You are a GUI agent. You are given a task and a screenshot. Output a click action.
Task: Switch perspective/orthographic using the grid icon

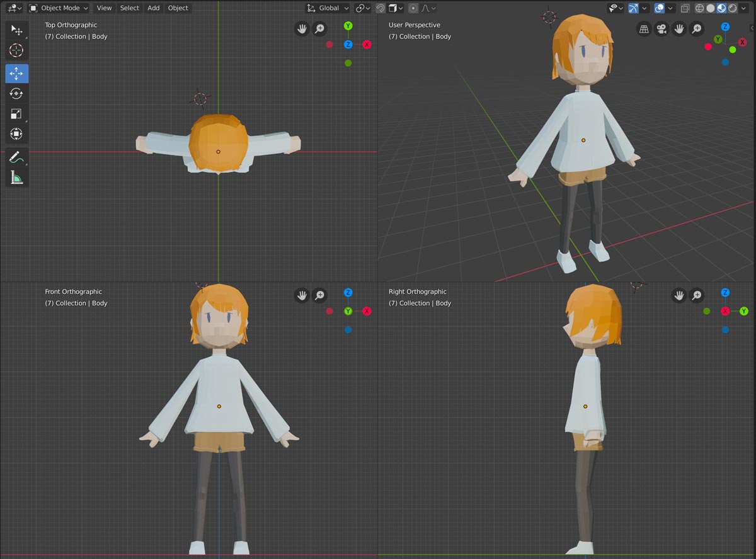(x=644, y=29)
